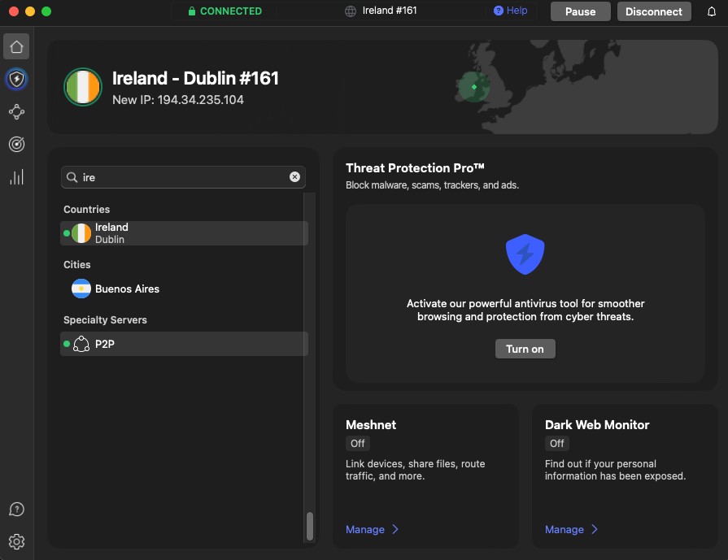Click Ireland - Dublin #161 heading

tap(195, 78)
